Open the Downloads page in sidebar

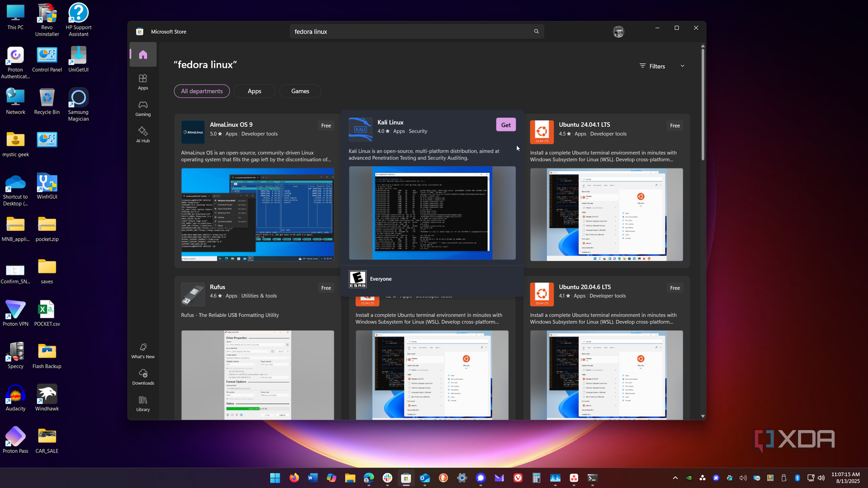(143, 377)
